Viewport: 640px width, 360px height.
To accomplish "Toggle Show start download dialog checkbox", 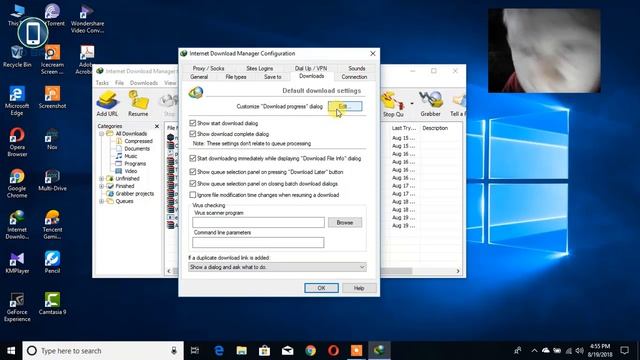I will [193, 123].
